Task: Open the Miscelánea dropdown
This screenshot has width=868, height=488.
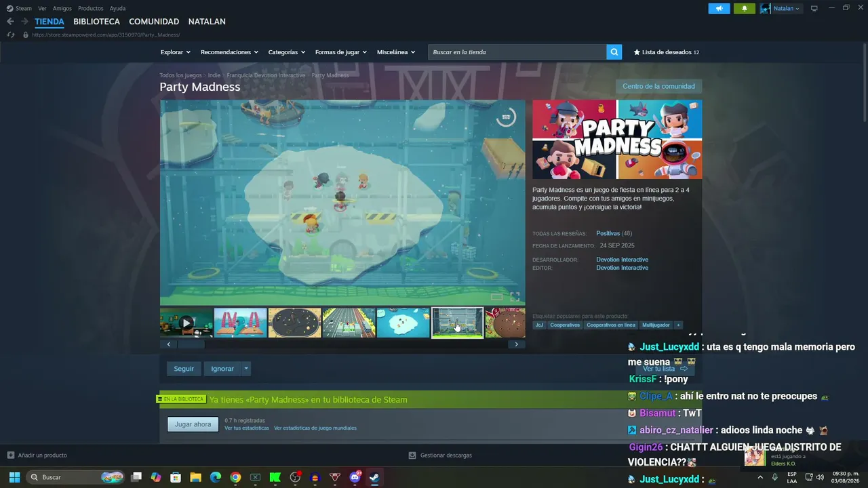Action: click(396, 52)
